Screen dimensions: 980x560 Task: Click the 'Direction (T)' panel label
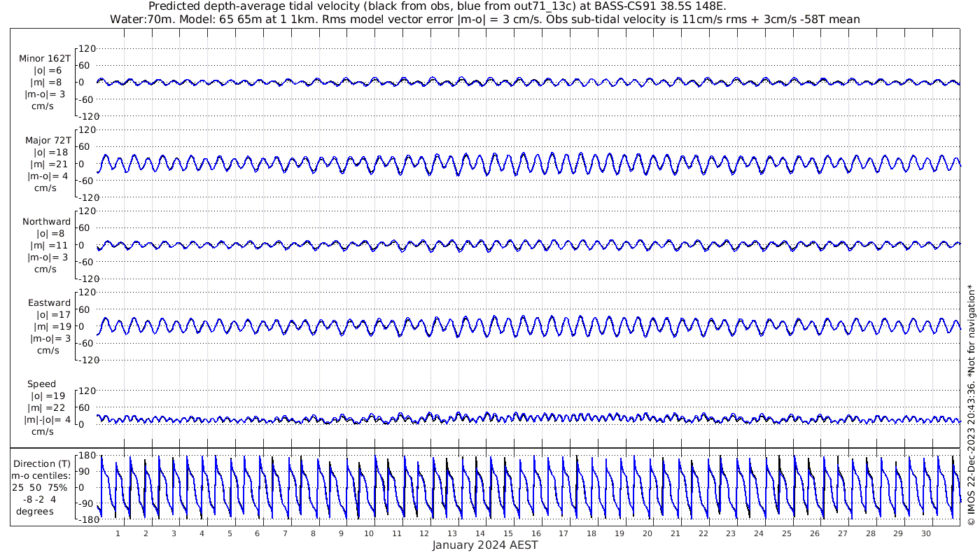click(x=43, y=463)
